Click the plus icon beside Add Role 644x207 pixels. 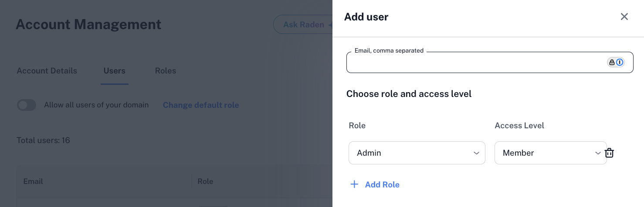355,184
